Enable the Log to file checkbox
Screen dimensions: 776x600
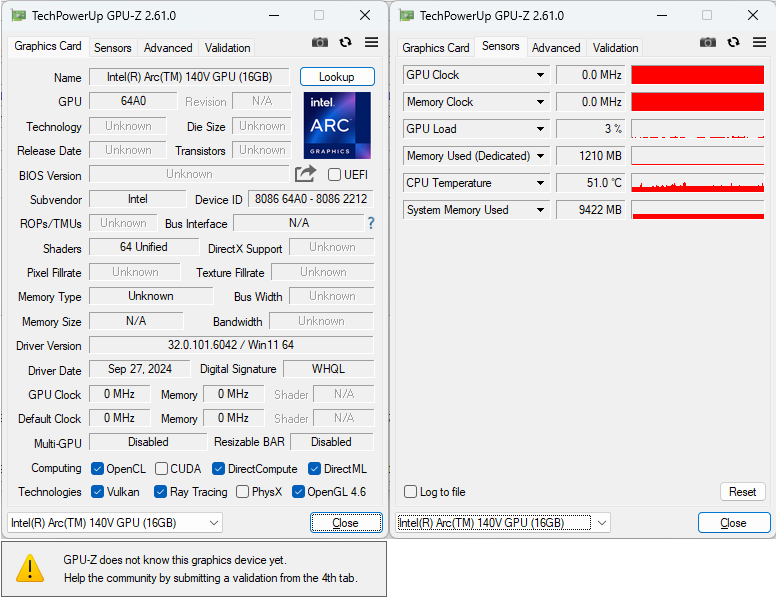coord(410,492)
